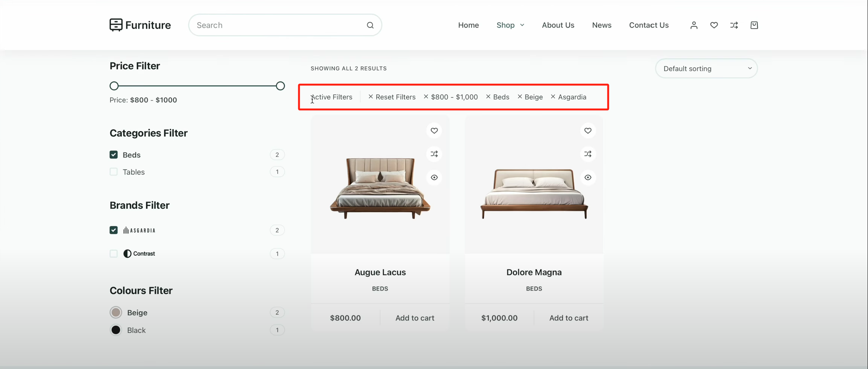Go to the About Us page

coord(558,25)
